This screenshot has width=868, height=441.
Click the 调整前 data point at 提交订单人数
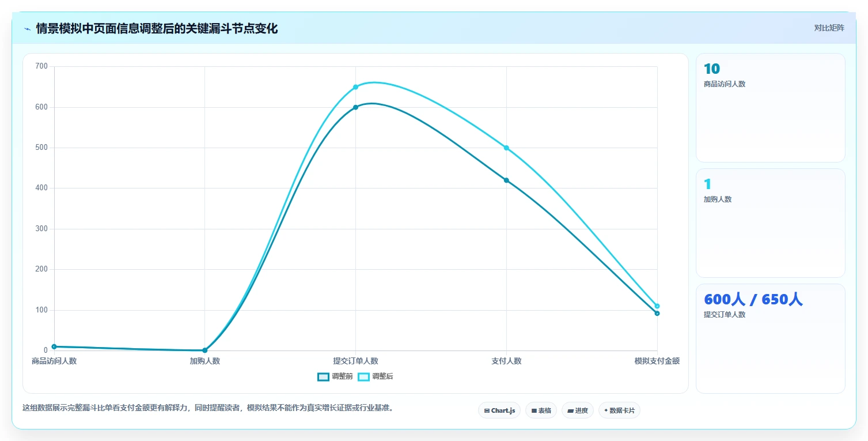[x=355, y=107]
